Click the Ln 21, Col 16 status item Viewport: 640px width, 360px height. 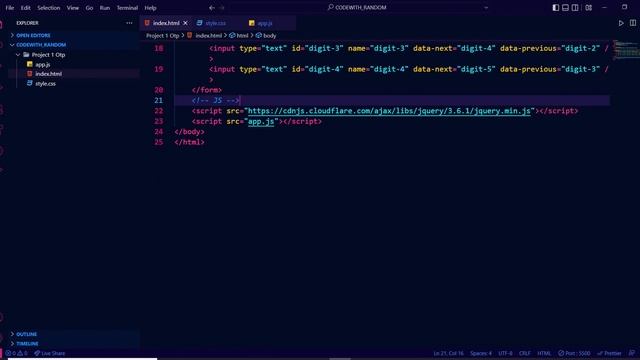coord(448,353)
